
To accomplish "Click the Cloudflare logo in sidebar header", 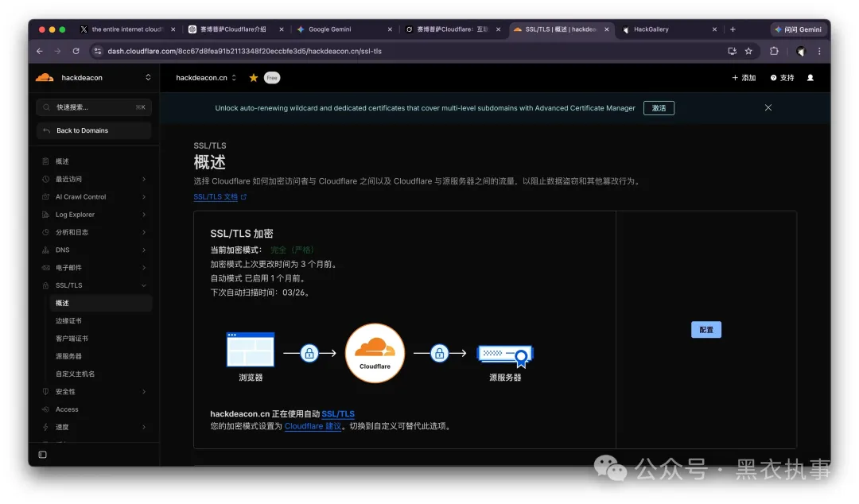I will click(45, 78).
